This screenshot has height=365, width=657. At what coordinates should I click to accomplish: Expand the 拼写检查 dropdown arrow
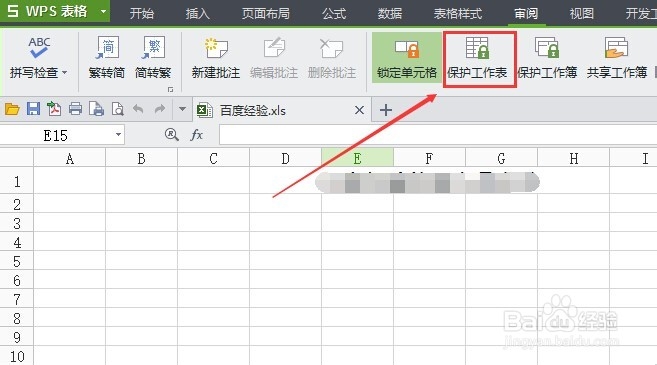65,72
